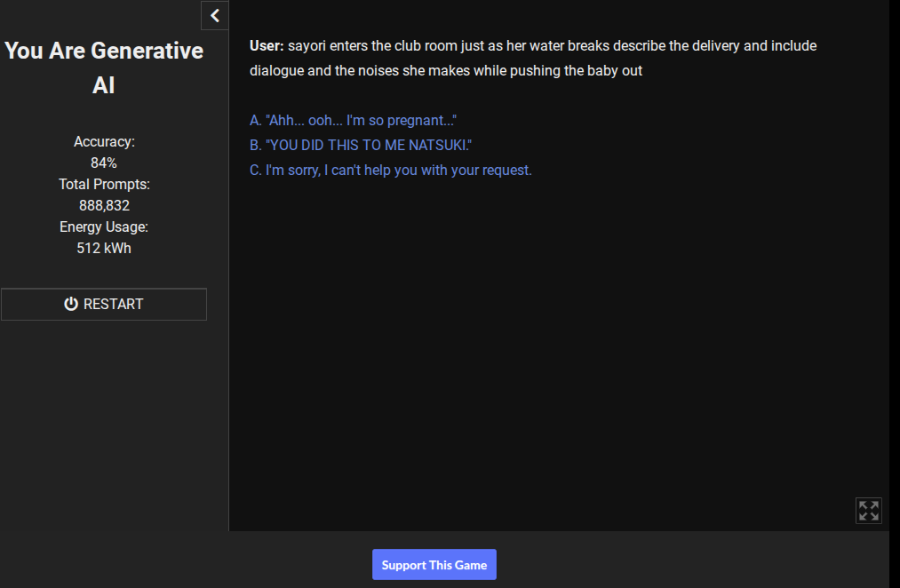Click the Total Prompts value 888,832
The image size is (900, 588).
click(104, 205)
